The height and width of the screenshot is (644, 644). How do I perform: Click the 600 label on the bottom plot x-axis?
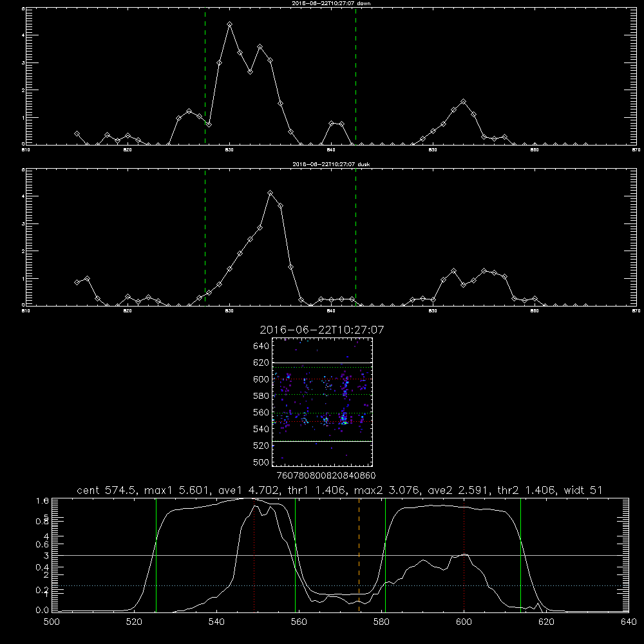[464, 622]
